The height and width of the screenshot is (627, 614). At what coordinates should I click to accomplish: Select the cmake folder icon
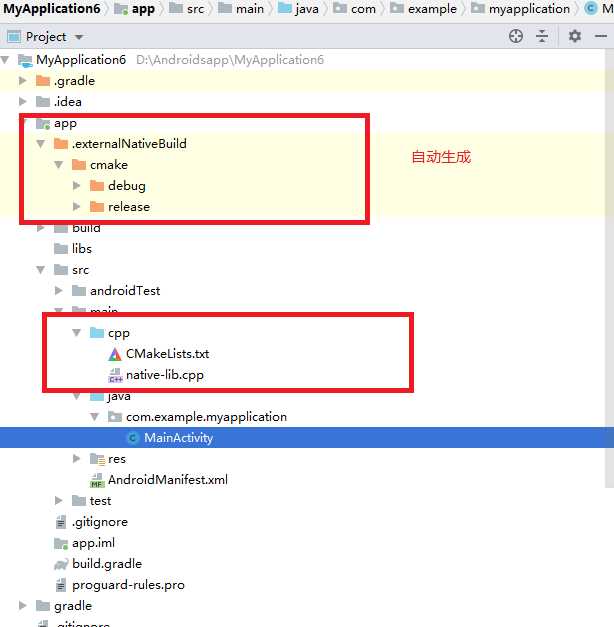[79, 165]
